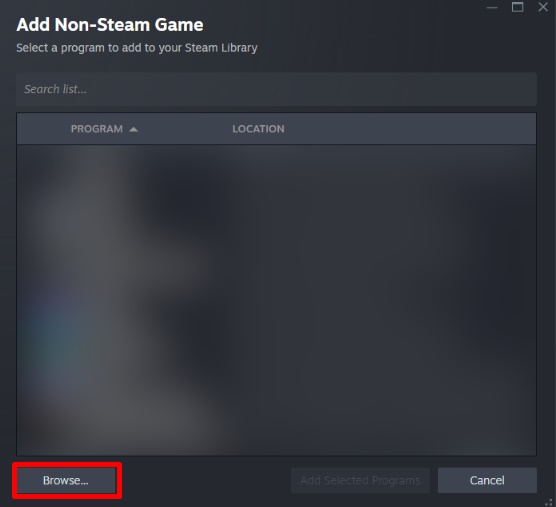Click the Add Non-Steam Game heading
Viewport: 556px width, 507px height.
(x=110, y=25)
